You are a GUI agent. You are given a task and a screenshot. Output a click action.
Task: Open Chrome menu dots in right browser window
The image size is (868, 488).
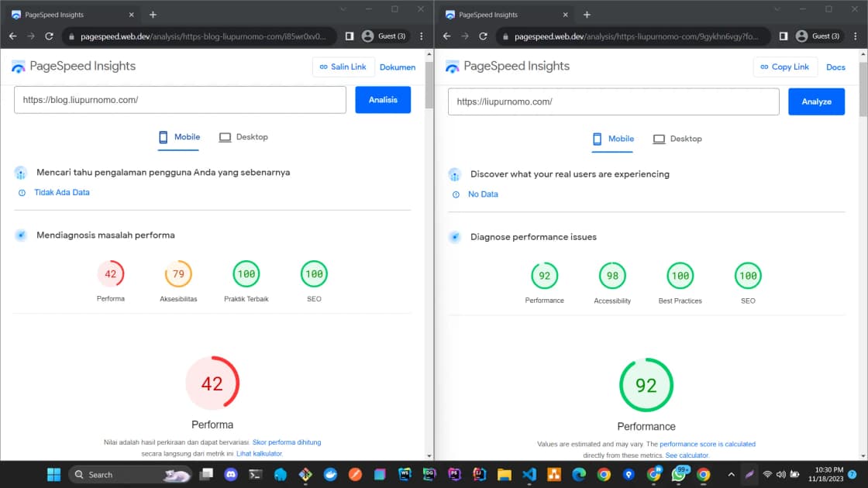pyautogui.click(x=856, y=36)
